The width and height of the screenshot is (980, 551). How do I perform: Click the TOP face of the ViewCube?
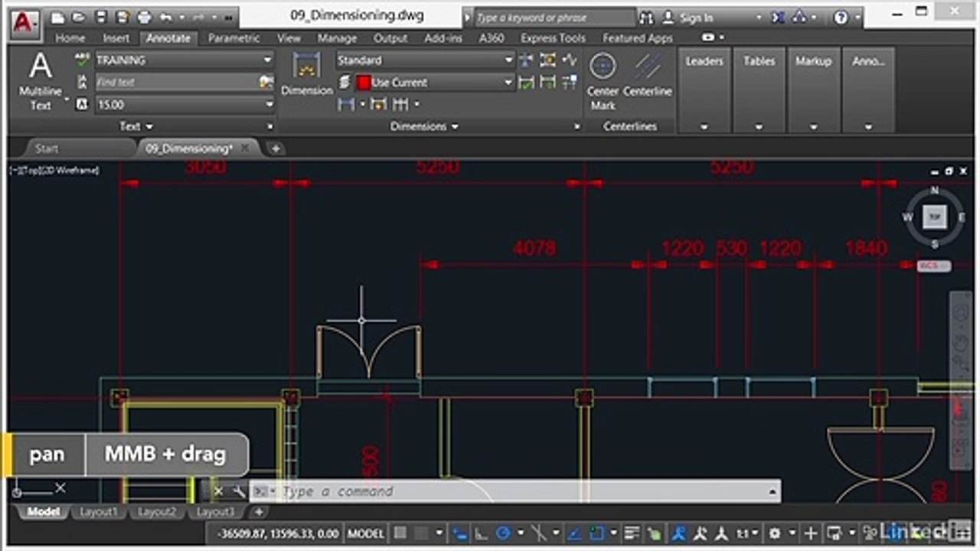coord(934,217)
